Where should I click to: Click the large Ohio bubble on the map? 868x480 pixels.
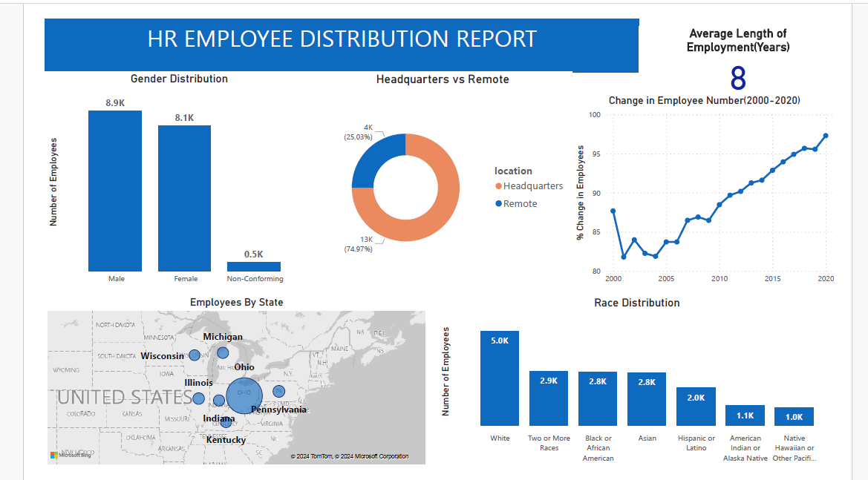point(244,396)
